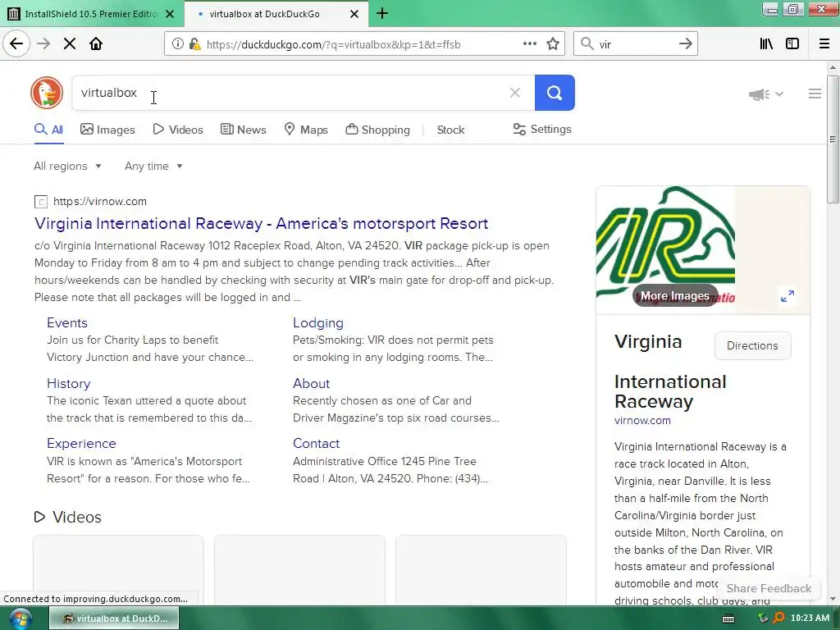Bookmark this page with the star icon
840x630 pixels.
tap(553, 44)
